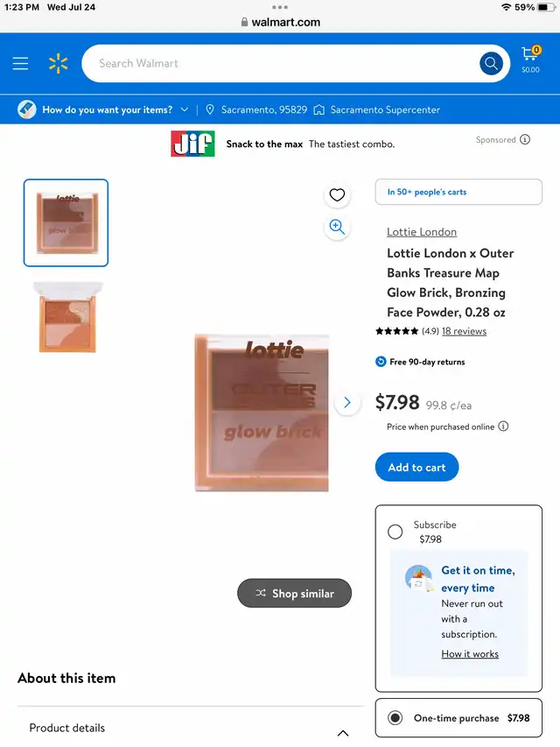Go to the Walmart spark logo home

[58, 63]
